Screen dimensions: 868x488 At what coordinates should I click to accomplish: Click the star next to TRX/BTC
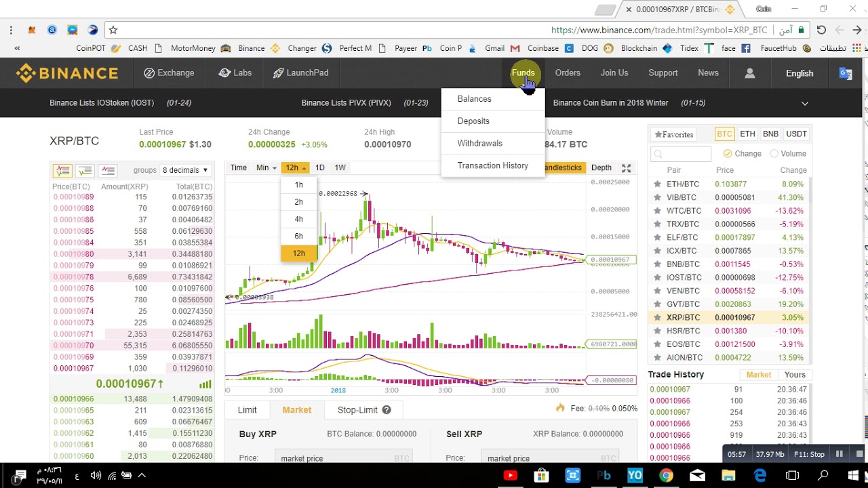click(657, 224)
